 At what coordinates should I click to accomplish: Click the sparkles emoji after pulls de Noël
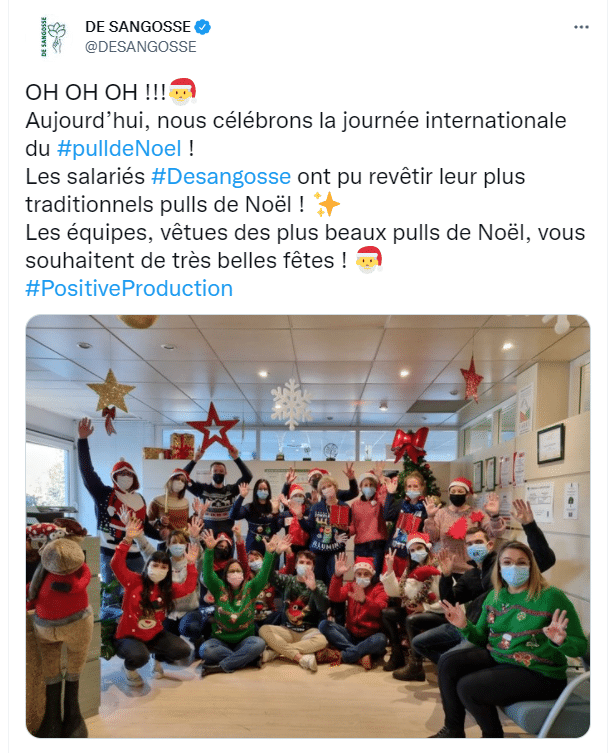[326, 204]
